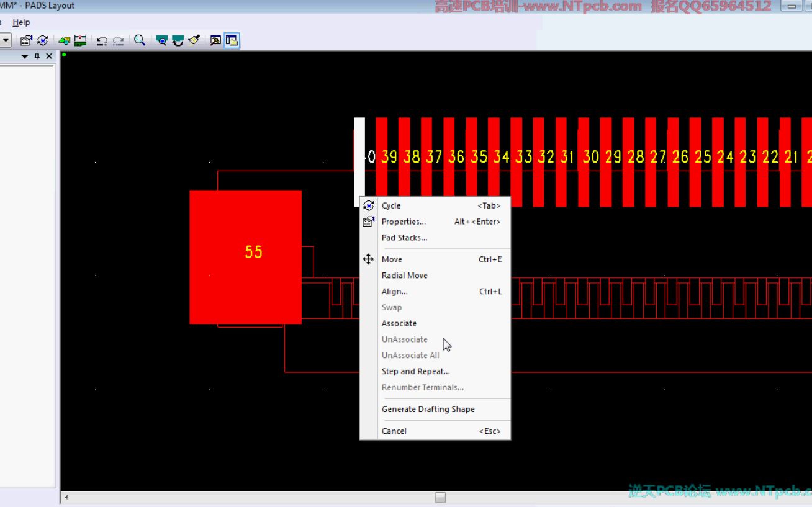This screenshot has width=812, height=507.
Task: Choose Step and Repeat from context menu
Action: 415,371
